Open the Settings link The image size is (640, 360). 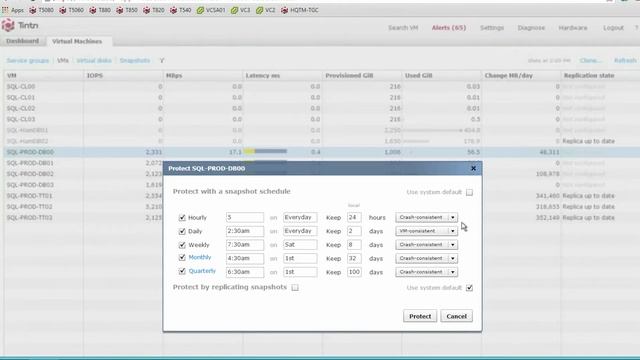(x=492, y=28)
